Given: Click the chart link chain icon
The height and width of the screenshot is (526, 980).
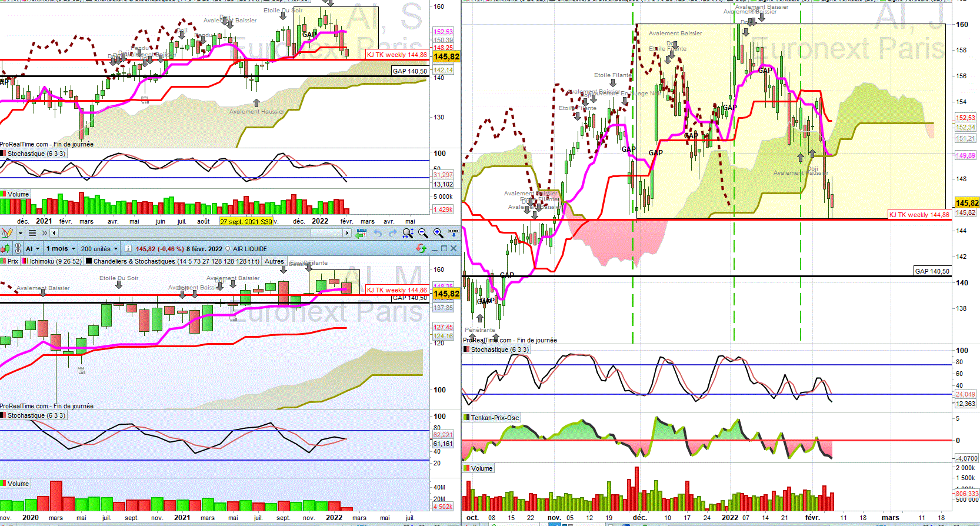Looking at the screenshot, I should tap(18, 249).
